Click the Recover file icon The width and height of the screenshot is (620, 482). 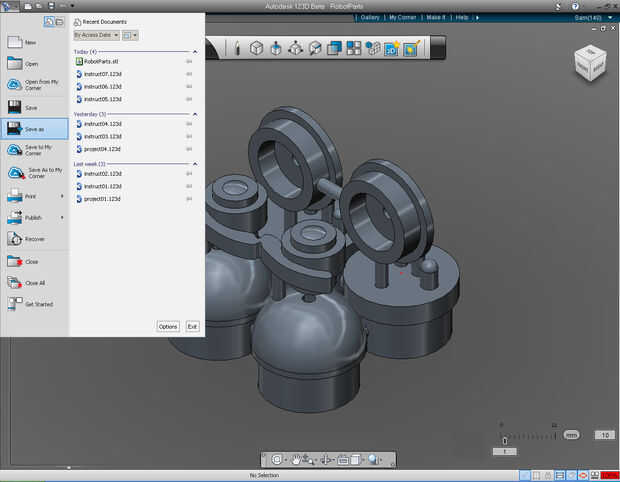14,239
